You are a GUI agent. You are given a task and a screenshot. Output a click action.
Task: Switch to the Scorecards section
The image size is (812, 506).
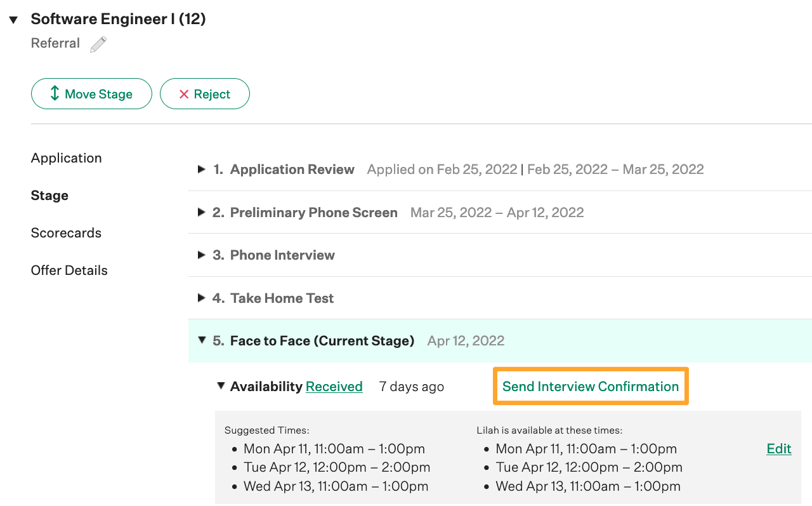tap(66, 232)
